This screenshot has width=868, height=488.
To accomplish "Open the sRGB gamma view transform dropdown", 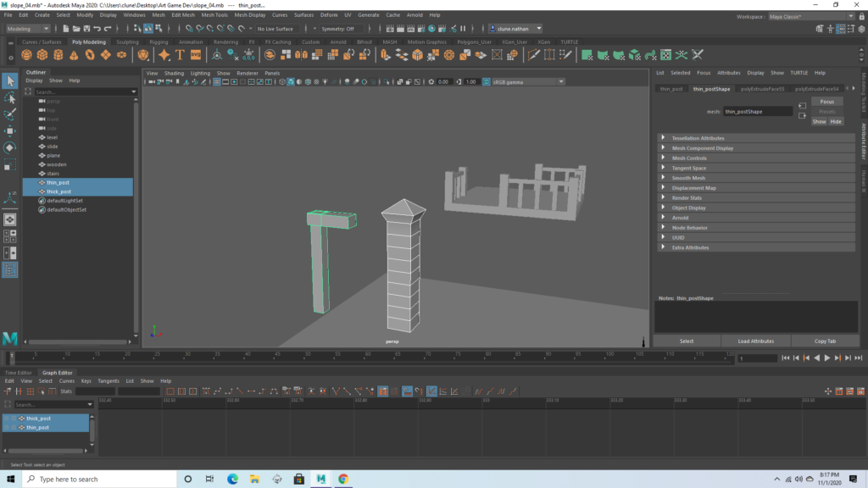I will 524,82.
